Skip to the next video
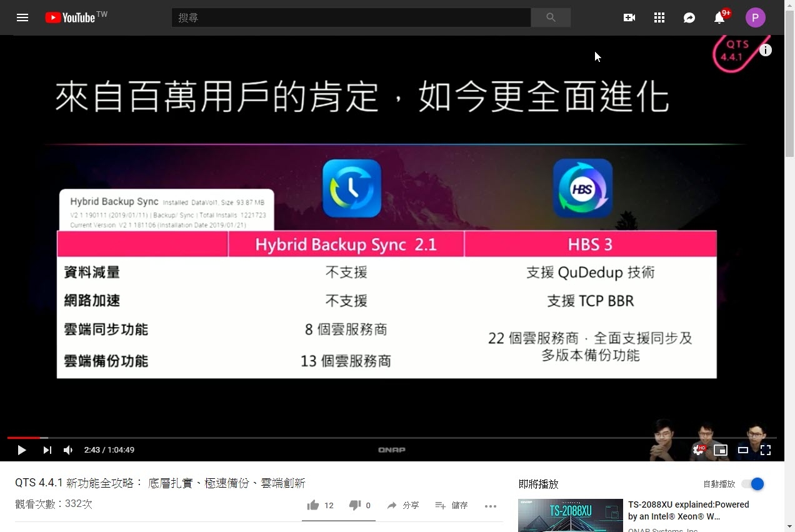This screenshot has height=532, width=795. (47, 450)
